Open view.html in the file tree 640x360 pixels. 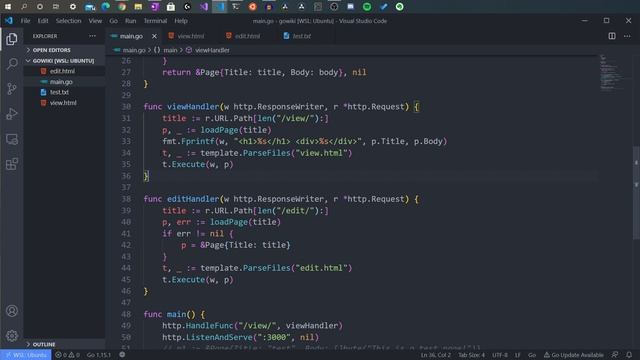pos(63,103)
